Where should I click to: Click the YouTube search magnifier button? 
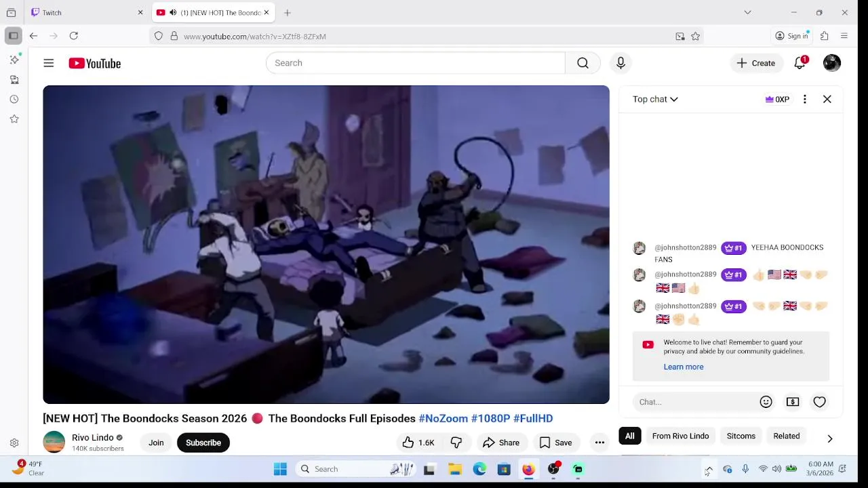[x=583, y=63]
